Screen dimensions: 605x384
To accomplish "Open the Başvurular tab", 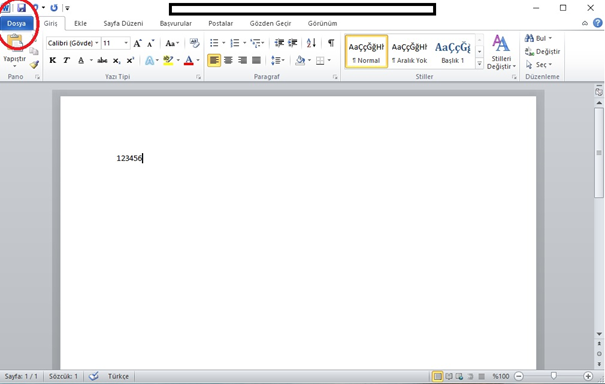I will tap(176, 24).
